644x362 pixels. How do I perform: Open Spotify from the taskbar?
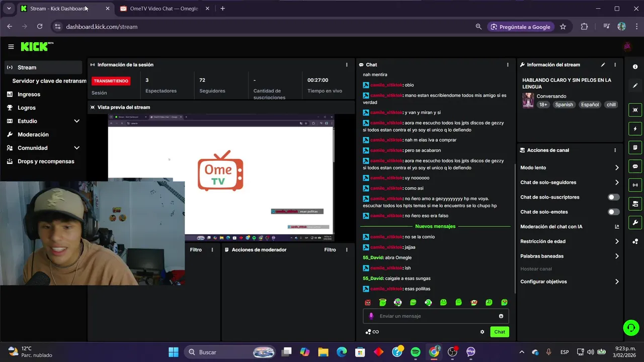416,352
